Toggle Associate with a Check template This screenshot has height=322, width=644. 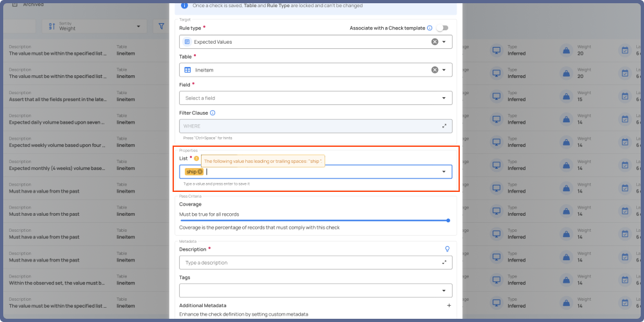click(442, 28)
